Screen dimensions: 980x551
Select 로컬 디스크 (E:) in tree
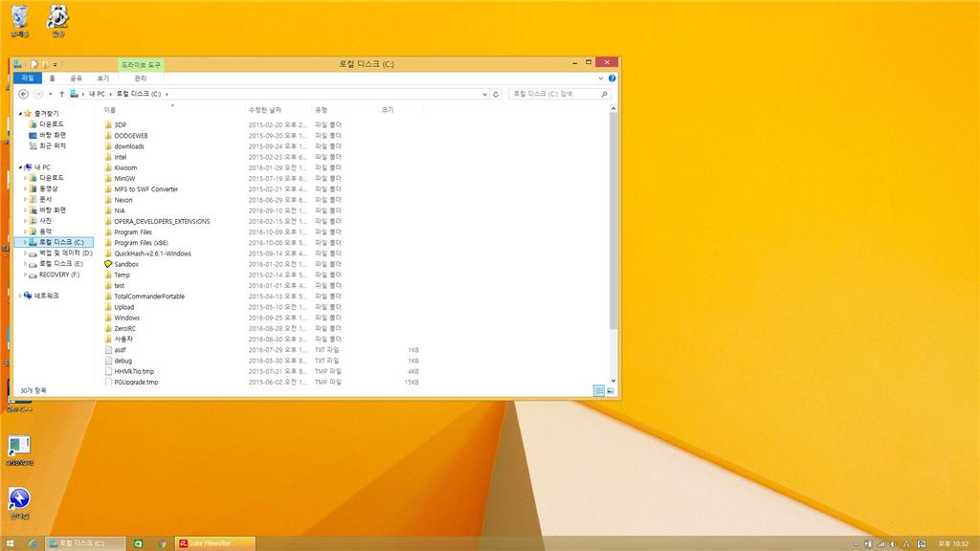[x=60, y=264]
